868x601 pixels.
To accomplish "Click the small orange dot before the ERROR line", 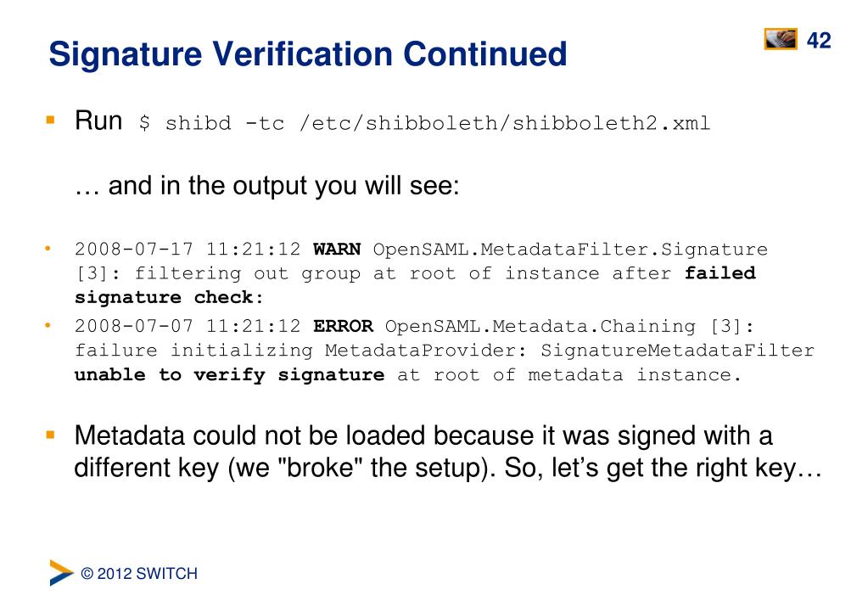I will tap(48, 326).
